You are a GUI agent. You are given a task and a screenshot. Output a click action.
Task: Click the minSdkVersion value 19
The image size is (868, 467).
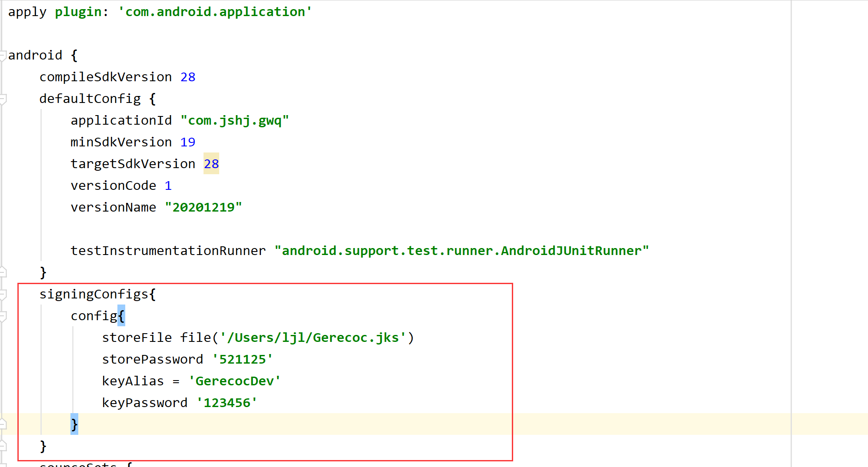pyautogui.click(x=188, y=142)
